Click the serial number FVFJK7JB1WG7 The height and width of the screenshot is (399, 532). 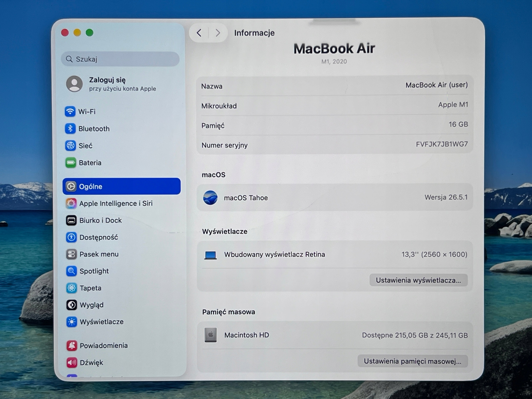(442, 144)
